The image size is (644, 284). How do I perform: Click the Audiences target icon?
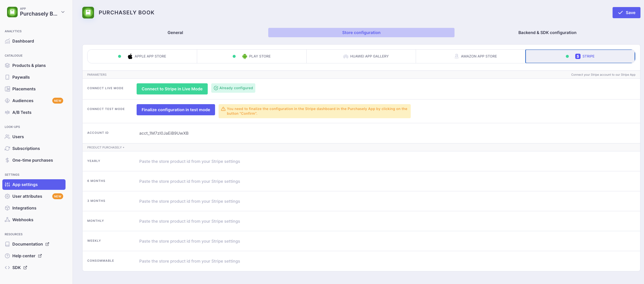click(7, 101)
